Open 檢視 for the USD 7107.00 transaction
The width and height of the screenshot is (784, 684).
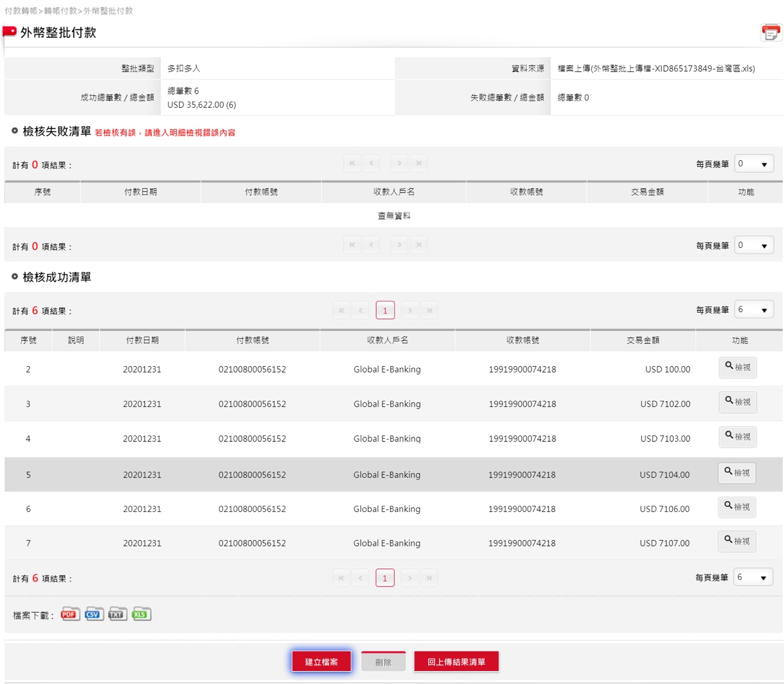737,541
